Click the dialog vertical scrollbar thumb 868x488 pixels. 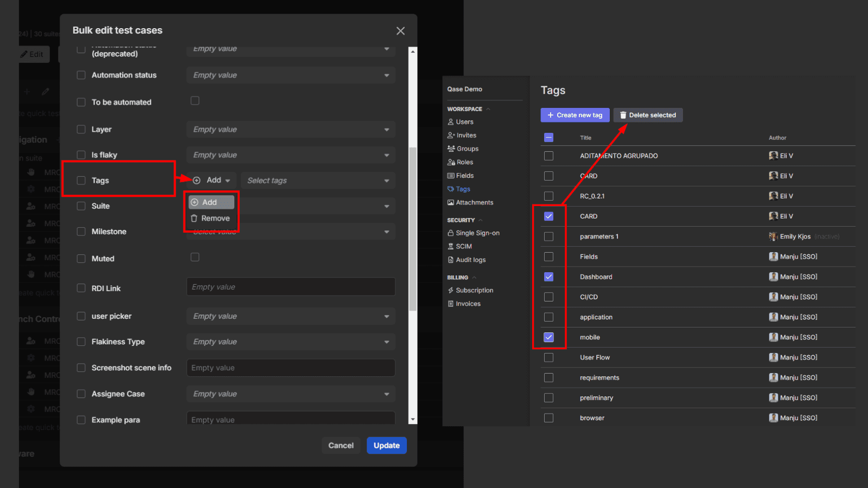pos(413,229)
